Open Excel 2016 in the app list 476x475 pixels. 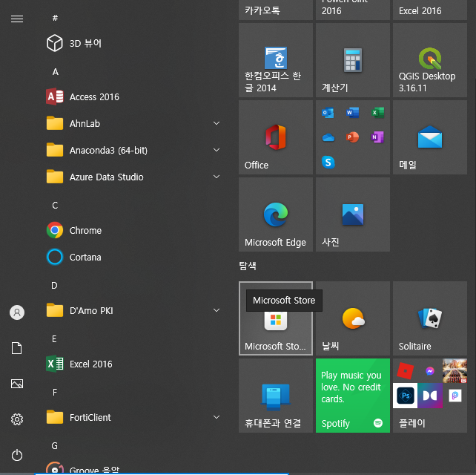(x=132, y=364)
